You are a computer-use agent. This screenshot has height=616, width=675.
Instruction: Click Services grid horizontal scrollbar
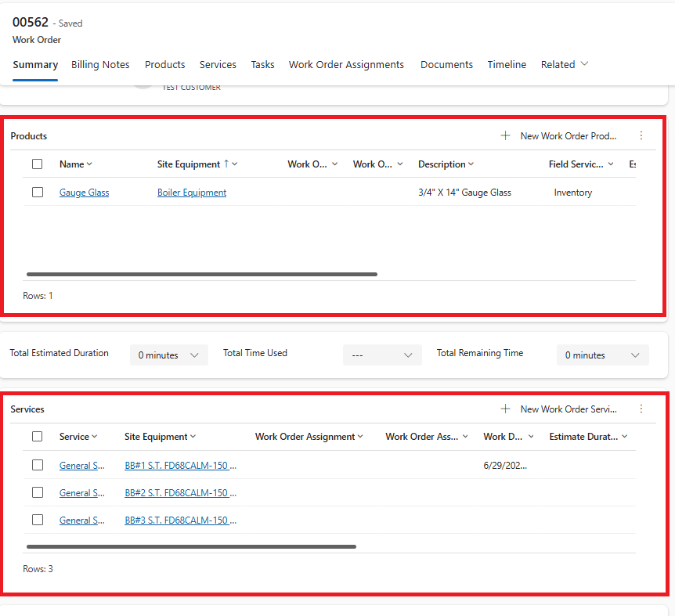[191, 547]
